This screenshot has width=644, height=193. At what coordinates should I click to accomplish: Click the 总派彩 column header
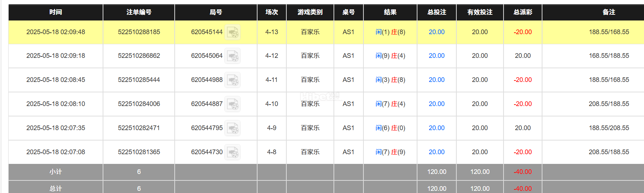click(523, 12)
